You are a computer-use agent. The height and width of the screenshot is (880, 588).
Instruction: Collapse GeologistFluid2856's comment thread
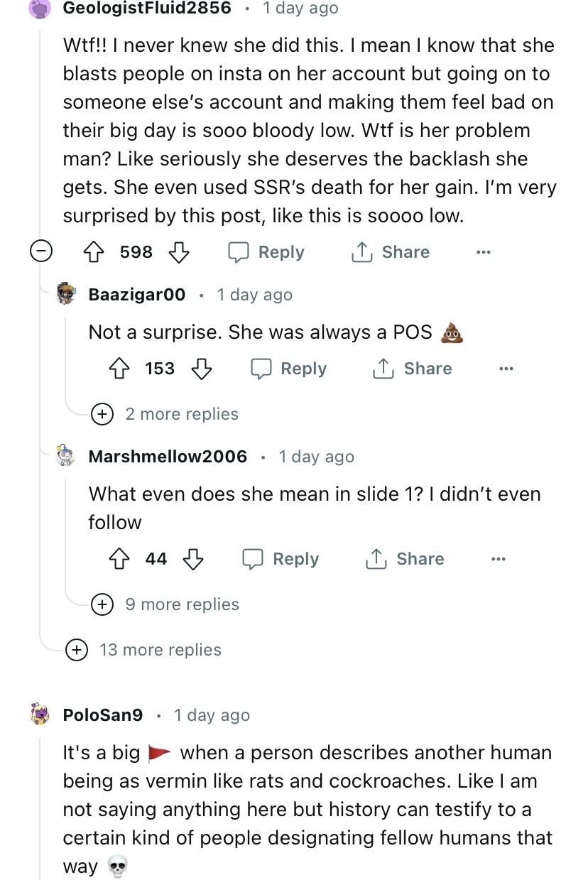(x=41, y=252)
